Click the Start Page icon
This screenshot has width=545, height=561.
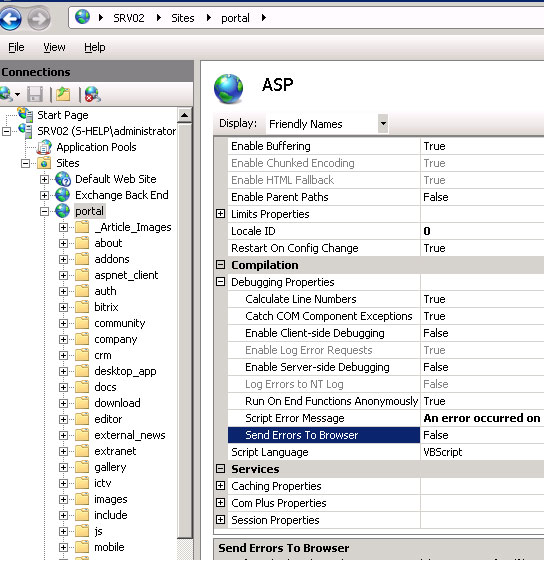(x=25, y=114)
